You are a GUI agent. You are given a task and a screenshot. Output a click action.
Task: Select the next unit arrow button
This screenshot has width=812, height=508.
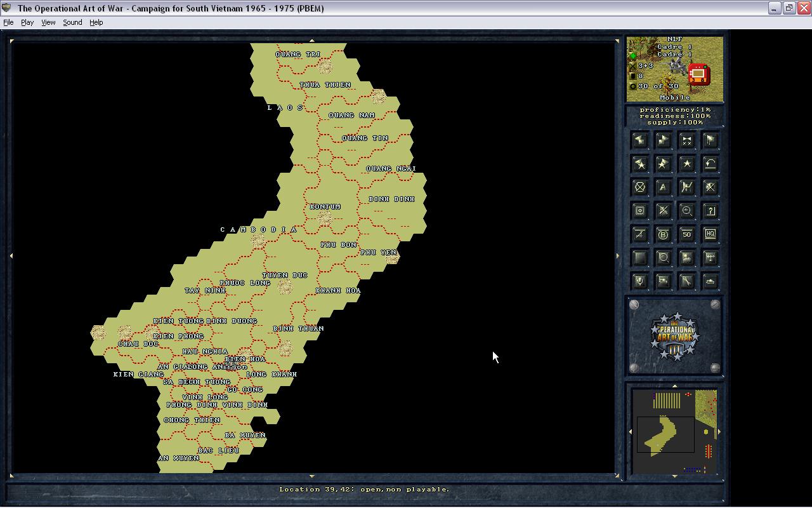point(663,140)
